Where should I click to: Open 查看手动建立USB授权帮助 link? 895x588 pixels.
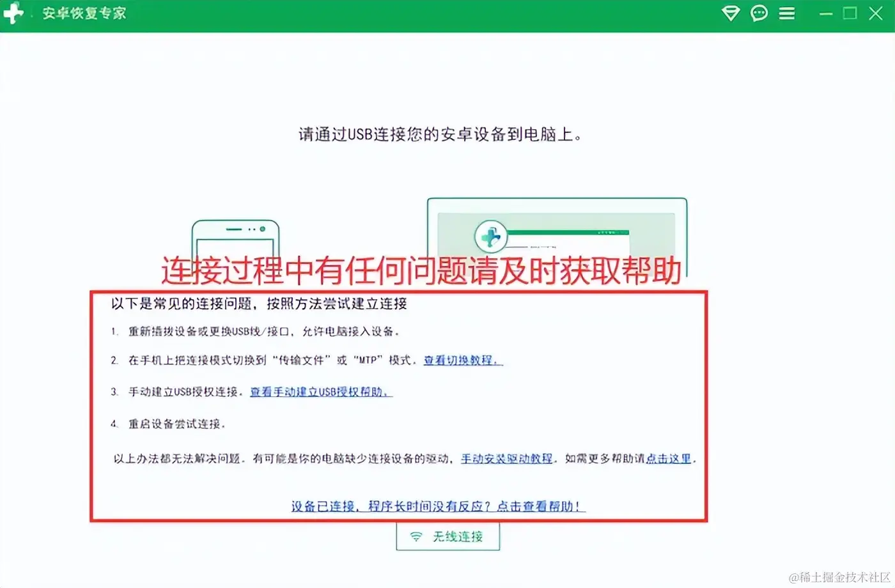(x=321, y=392)
